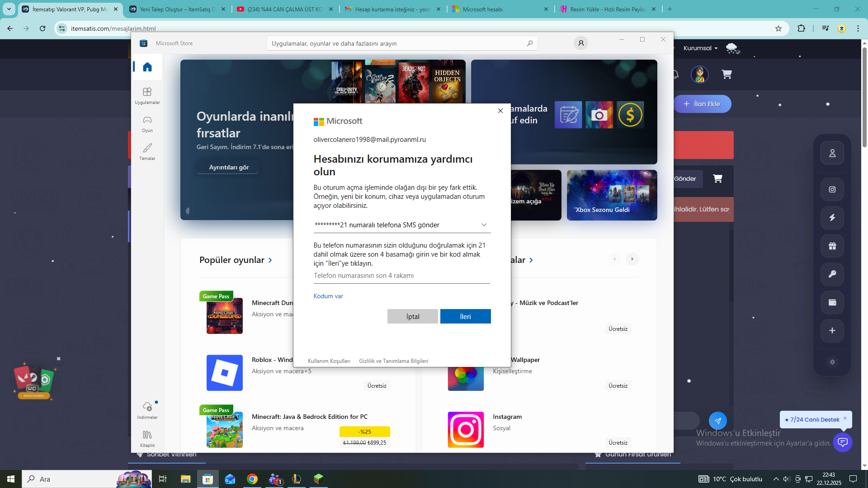The width and height of the screenshot is (868, 488).
Task: Open File Explorer from the taskbar
Action: [186, 479]
